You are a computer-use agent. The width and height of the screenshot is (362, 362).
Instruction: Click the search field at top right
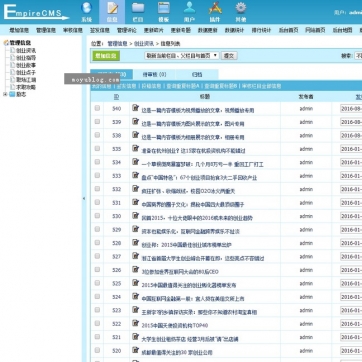(x=358, y=56)
